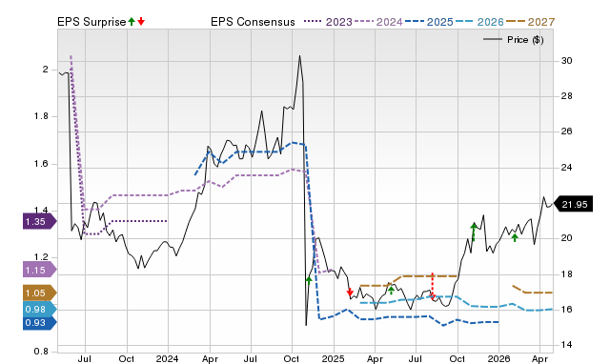
Task: Click the 0.8 label on the EPS axis
Action: point(41,352)
